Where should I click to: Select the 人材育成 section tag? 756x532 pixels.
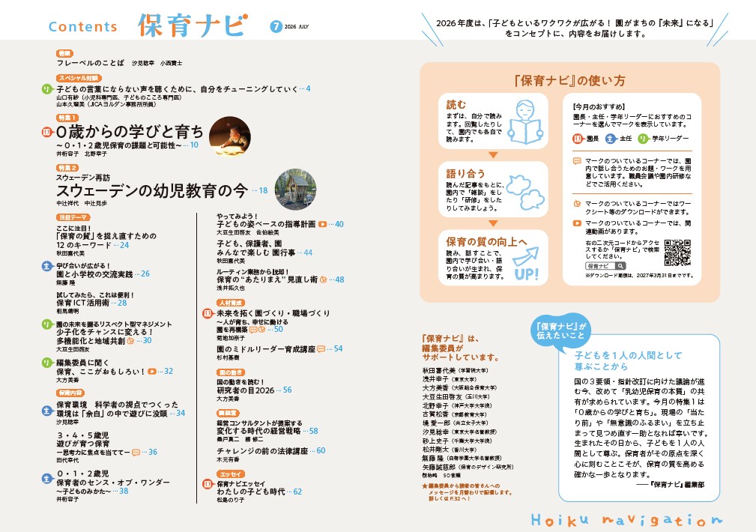tap(230, 303)
